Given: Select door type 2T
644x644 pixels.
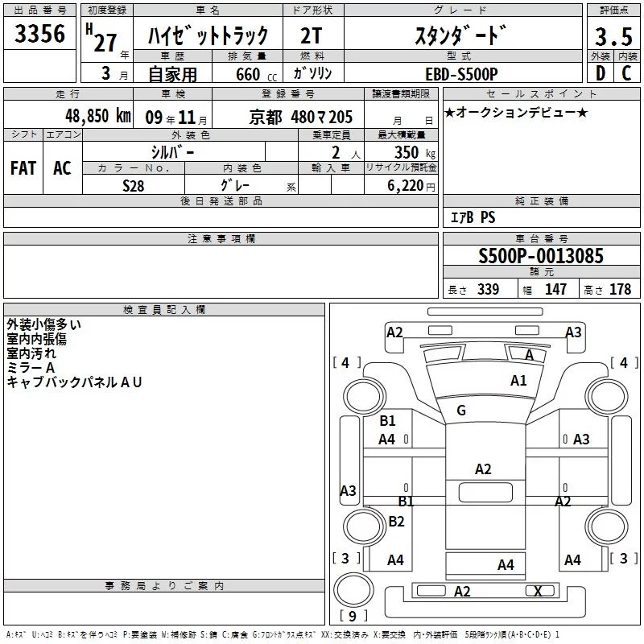Looking at the screenshot, I should coord(311,35).
